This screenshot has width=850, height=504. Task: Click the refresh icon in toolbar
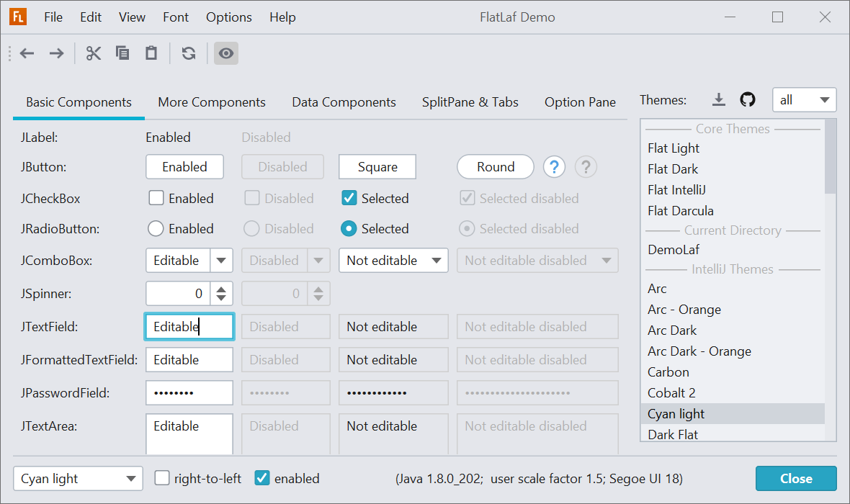coord(189,53)
